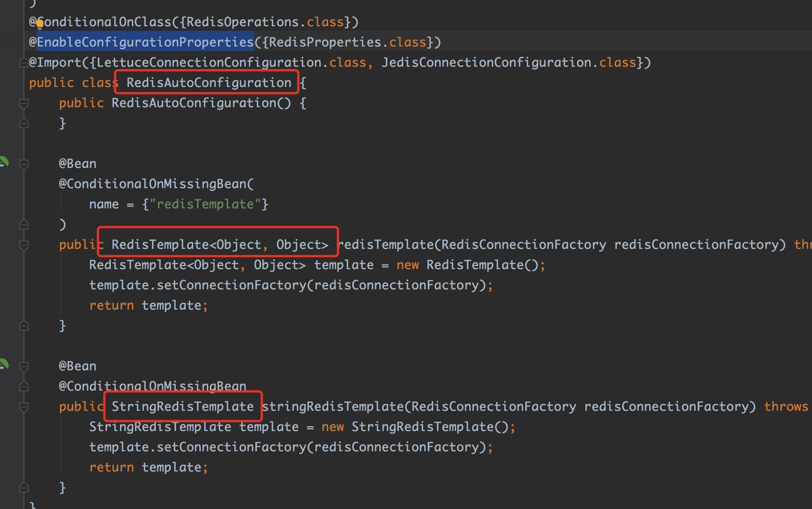Click Spring bean gutter icon beside stringRedisTemplate @Bean
The width and height of the screenshot is (812, 509).
tap(4, 364)
